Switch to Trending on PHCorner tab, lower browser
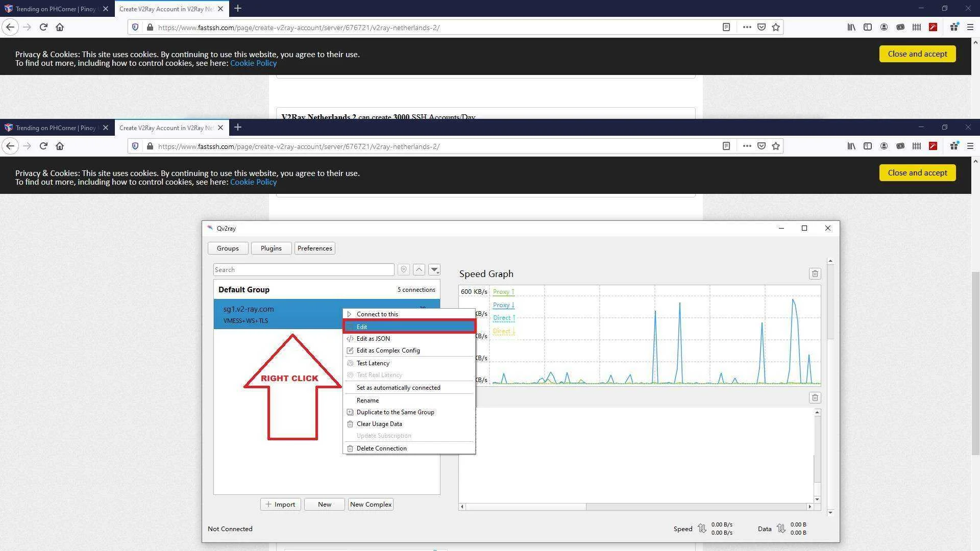 56,128
